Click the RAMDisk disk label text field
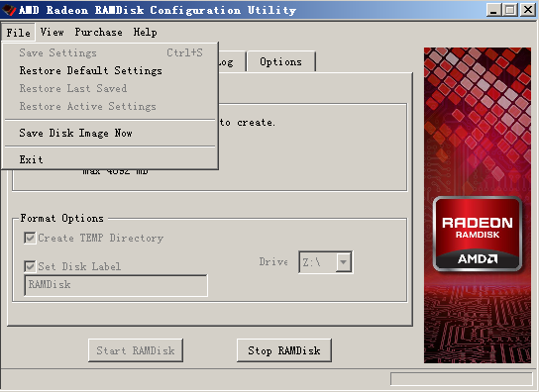539x392 pixels. [x=116, y=285]
